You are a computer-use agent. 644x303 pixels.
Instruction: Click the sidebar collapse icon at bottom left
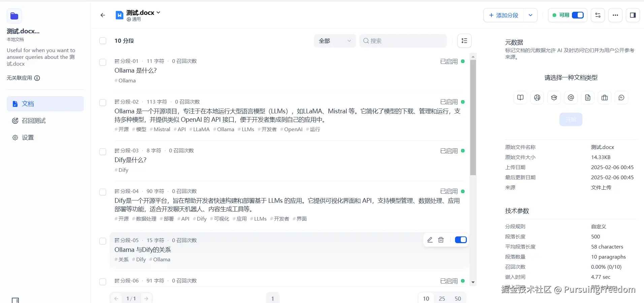tap(15, 300)
